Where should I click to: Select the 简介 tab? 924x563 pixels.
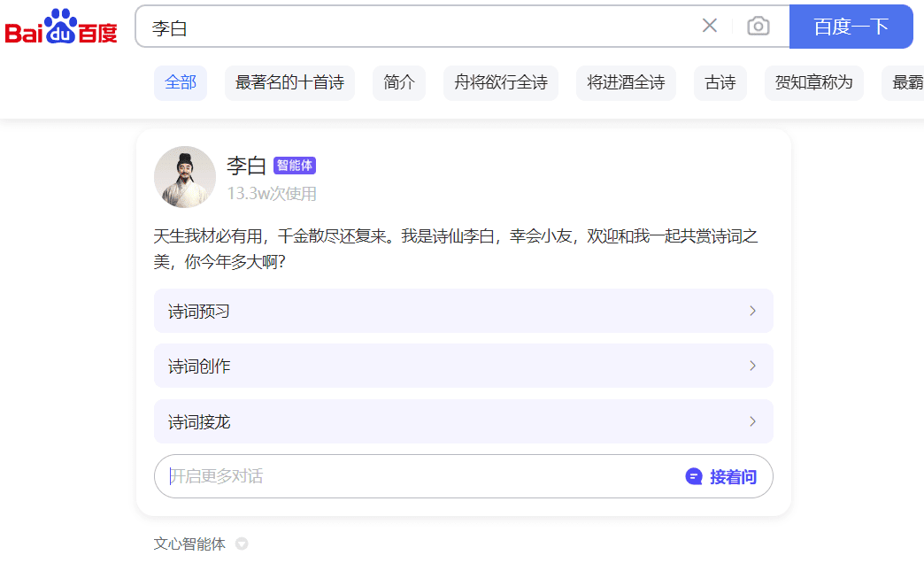point(399,82)
